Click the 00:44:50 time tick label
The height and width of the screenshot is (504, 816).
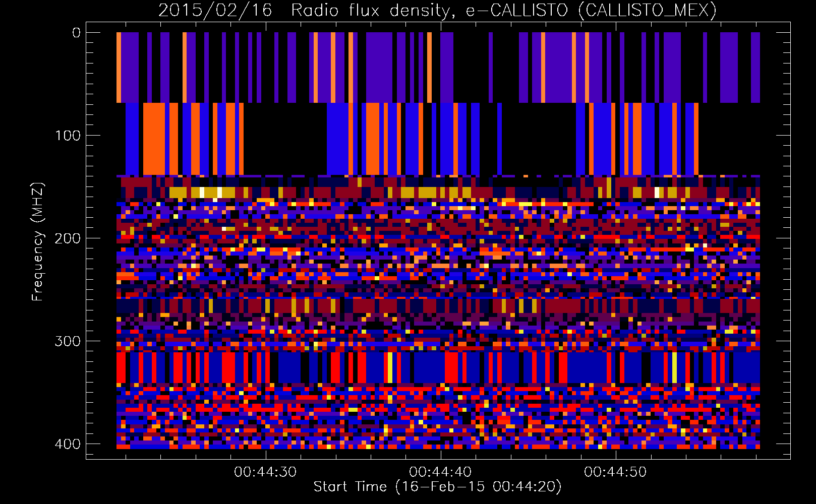(x=615, y=472)
